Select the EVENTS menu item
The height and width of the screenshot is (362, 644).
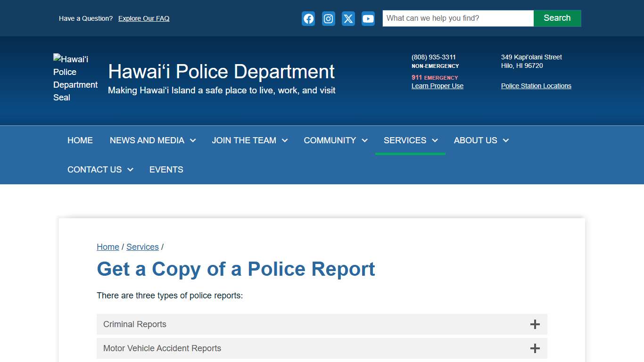[x=166, y=169]
